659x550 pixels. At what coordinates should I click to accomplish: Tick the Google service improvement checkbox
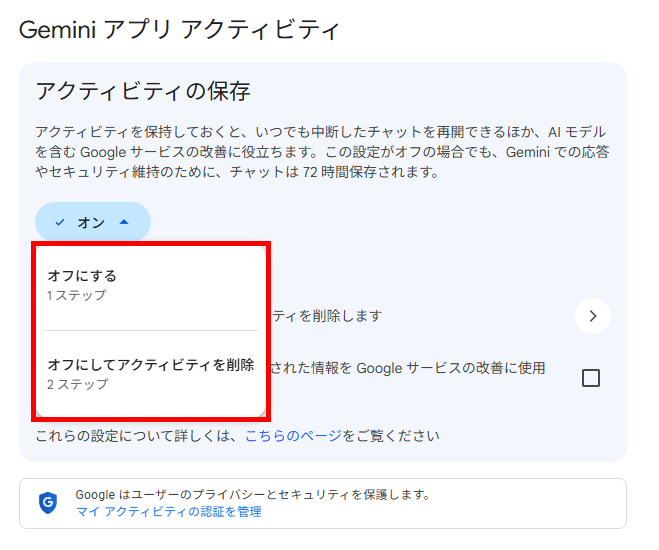pos(591,378)
